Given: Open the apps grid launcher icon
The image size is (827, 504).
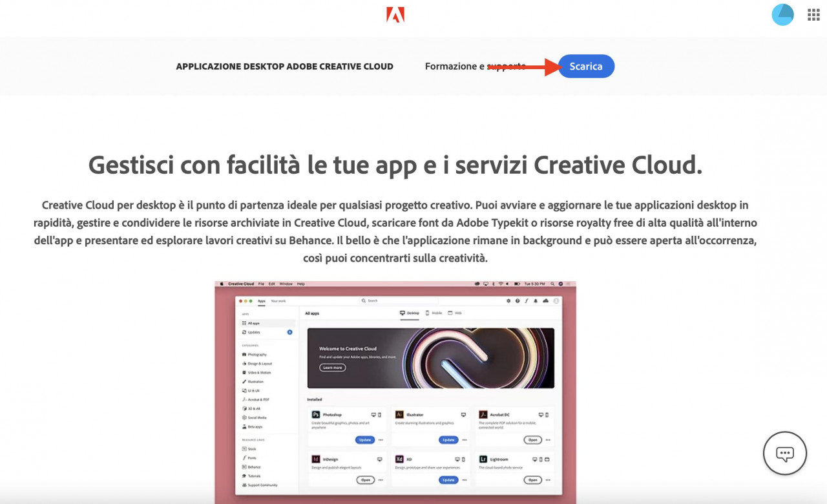Looking at the screenshot, I should click(x=813, y=15).
